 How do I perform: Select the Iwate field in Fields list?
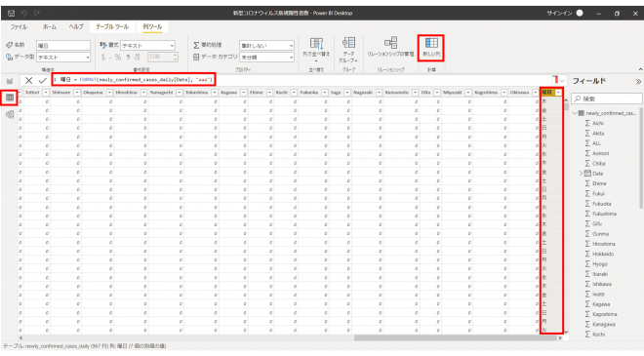[x=598, y=294]
